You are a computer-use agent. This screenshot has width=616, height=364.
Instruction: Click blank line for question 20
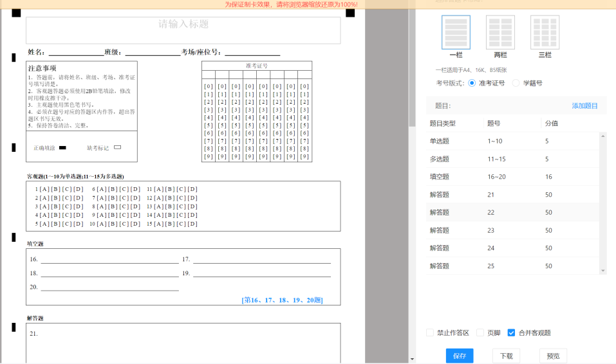click(x=109, y=287)
